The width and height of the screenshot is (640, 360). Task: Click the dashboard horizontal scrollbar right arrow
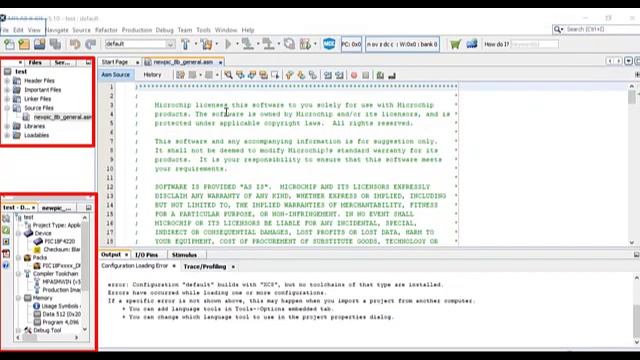[76, 338]
